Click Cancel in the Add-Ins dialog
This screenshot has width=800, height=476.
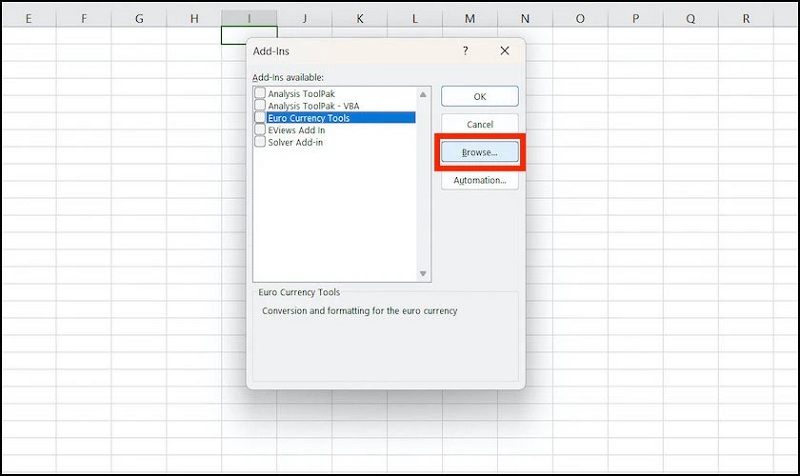(480, 124)
